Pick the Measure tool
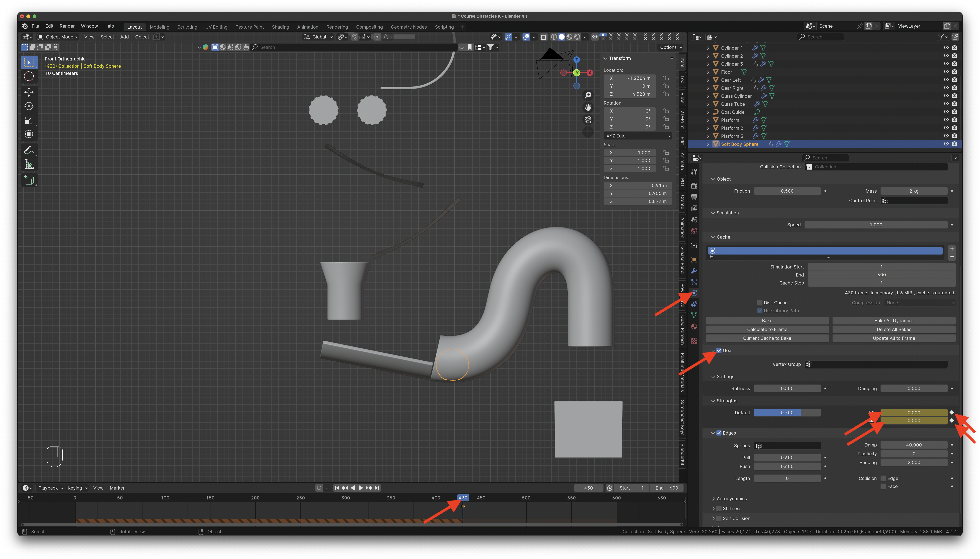980x559 pixels. click(29, 164)
